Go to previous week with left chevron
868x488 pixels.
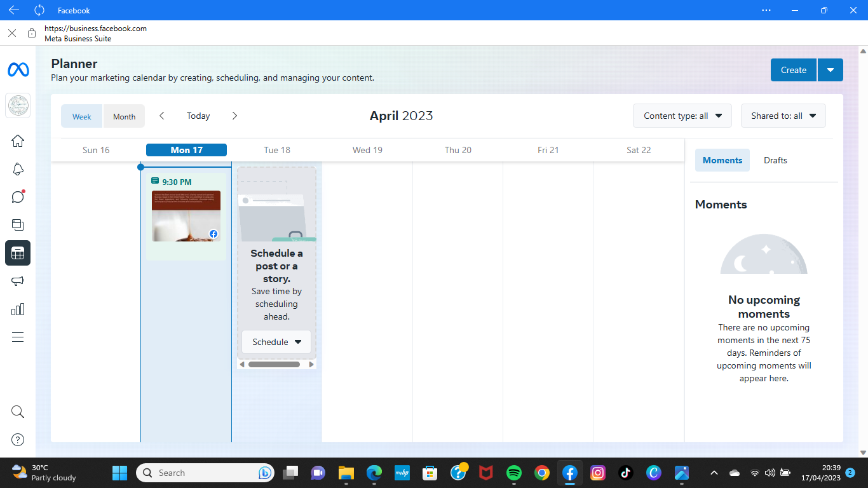coord(162,116)
